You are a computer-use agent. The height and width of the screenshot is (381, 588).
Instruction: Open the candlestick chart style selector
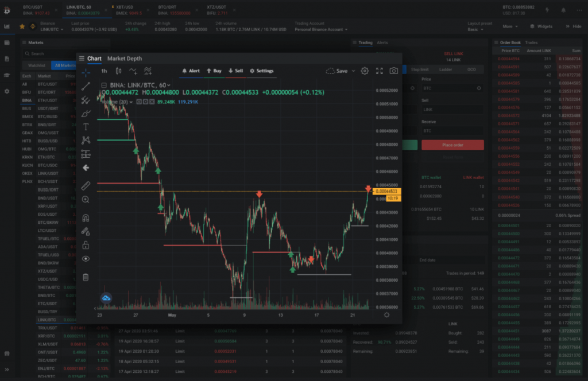pyautogui.click(x=118, y=71)
